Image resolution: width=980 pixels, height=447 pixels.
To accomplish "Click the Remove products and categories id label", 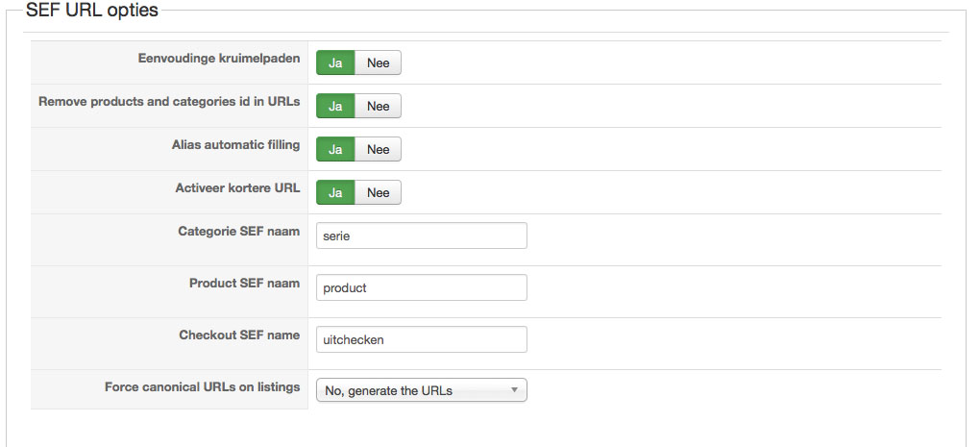I will point(169,102).
